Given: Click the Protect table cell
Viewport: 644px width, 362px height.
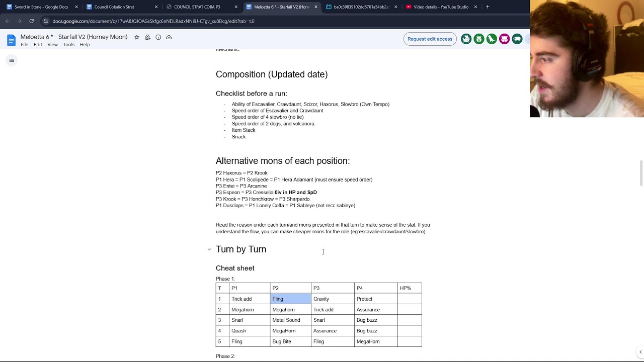Looking at the screenshot, I should (x=376, y=299).
